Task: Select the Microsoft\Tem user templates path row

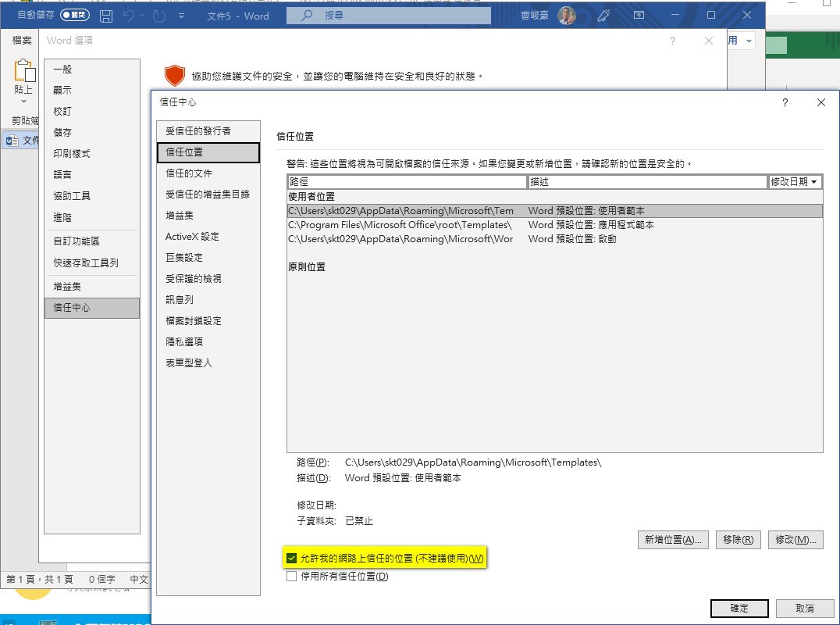Action: pyautogui.click(x=554, y=211)
